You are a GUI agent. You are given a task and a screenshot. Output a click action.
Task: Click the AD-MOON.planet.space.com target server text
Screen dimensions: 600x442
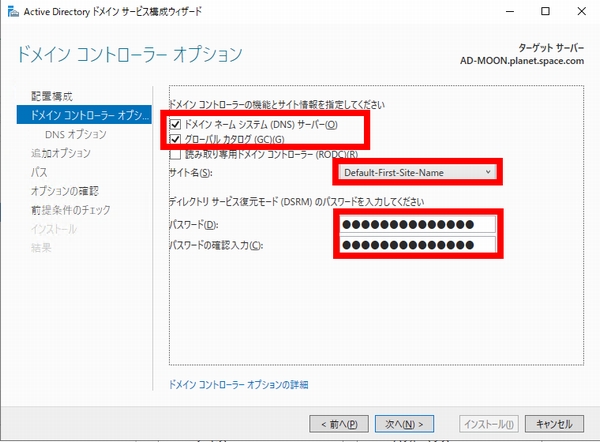click(x=522, y=61)
